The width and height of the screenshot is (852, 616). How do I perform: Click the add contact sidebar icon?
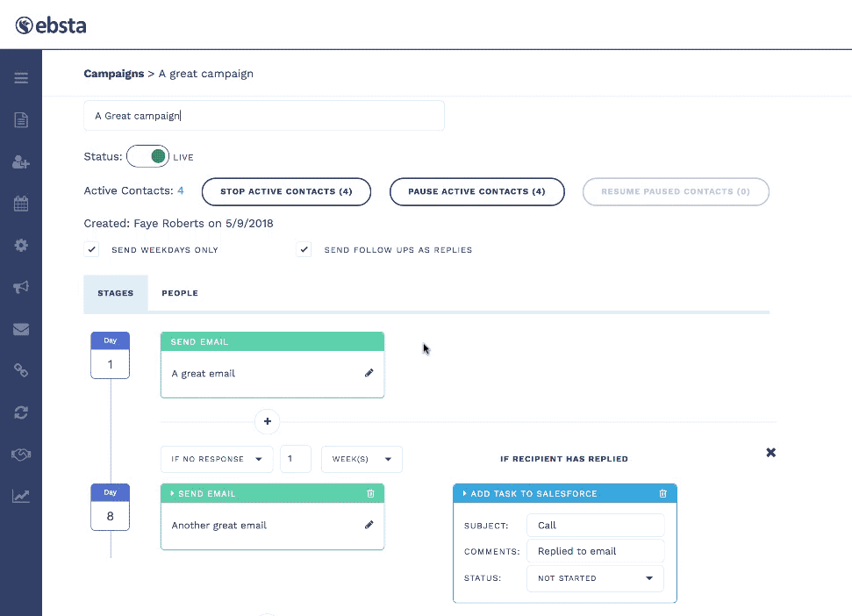point(21,162)
